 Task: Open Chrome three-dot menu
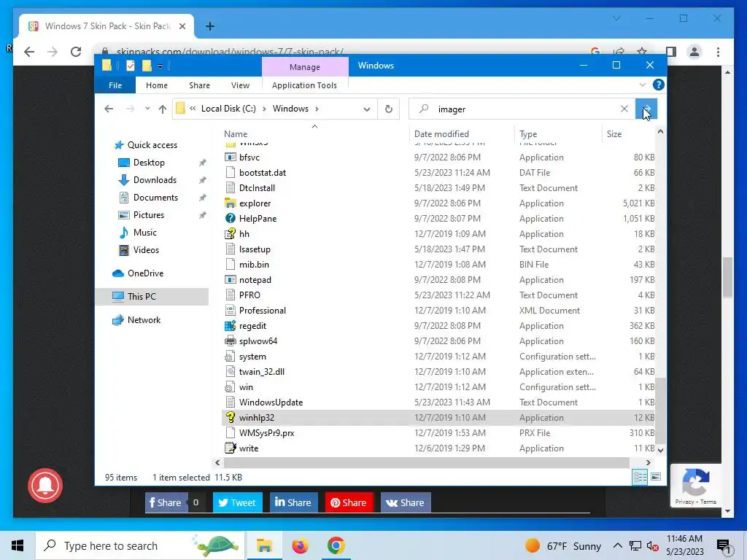pos(718,52)
